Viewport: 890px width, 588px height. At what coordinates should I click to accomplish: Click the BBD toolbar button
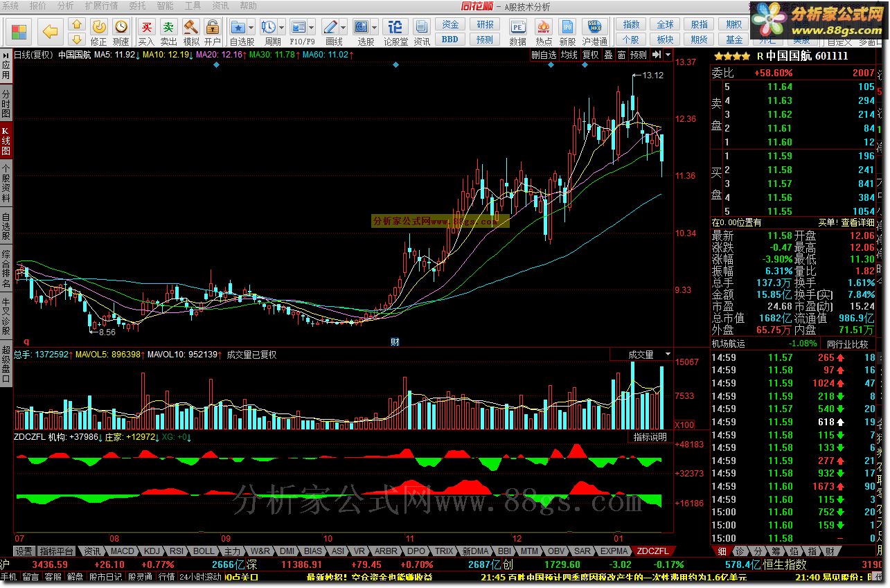[450, 39]
